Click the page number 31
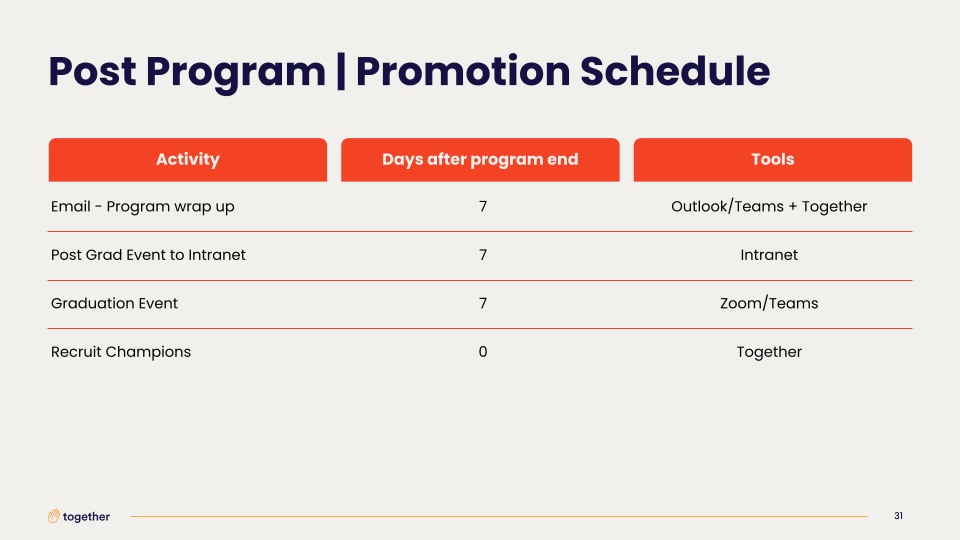 click(x=898, y=516)
